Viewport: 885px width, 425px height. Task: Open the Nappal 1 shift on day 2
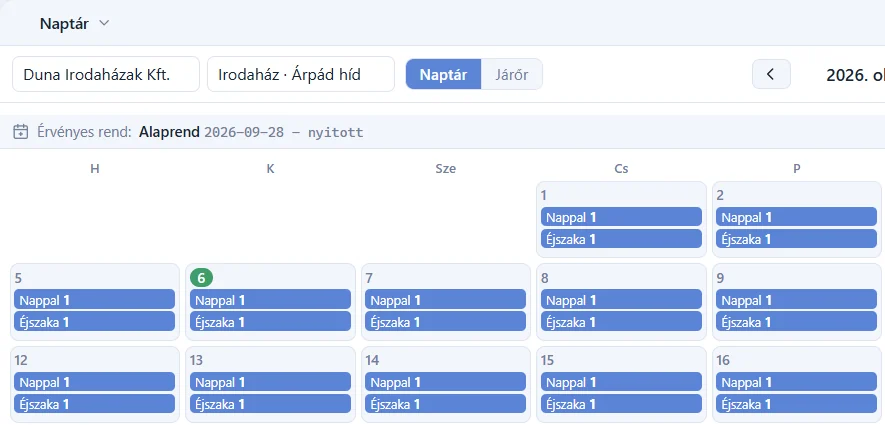coord(796,217)
